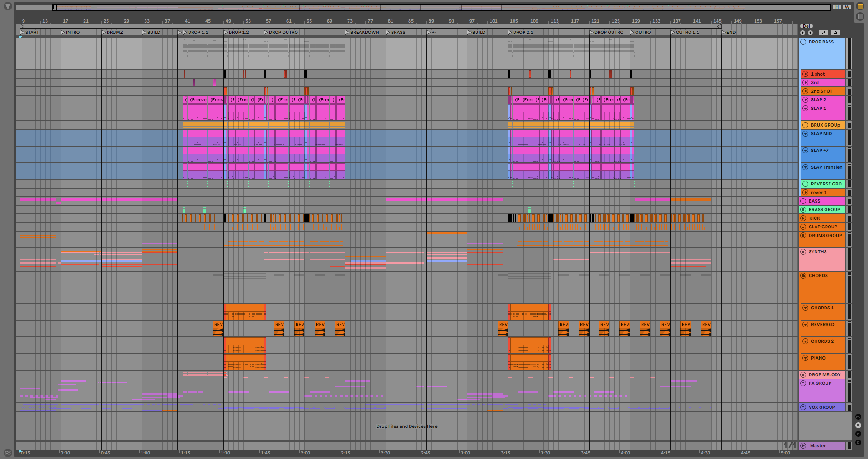Select the OUTRO 1.1 locator
The width and height of the screenshot is (868, 459).
tap(685, 33)
